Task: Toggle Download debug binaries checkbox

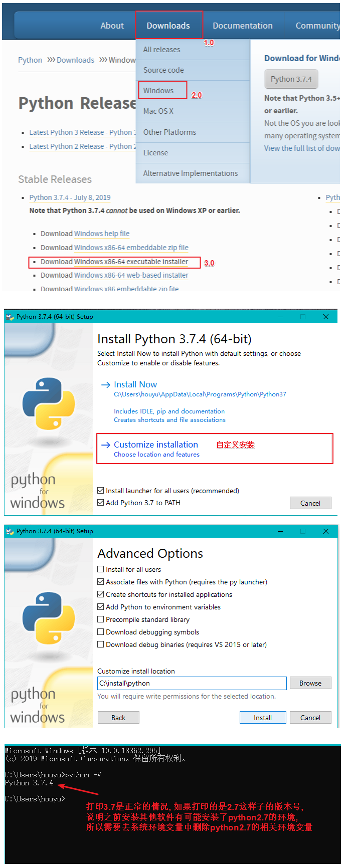Action: [x=101, y=644]
